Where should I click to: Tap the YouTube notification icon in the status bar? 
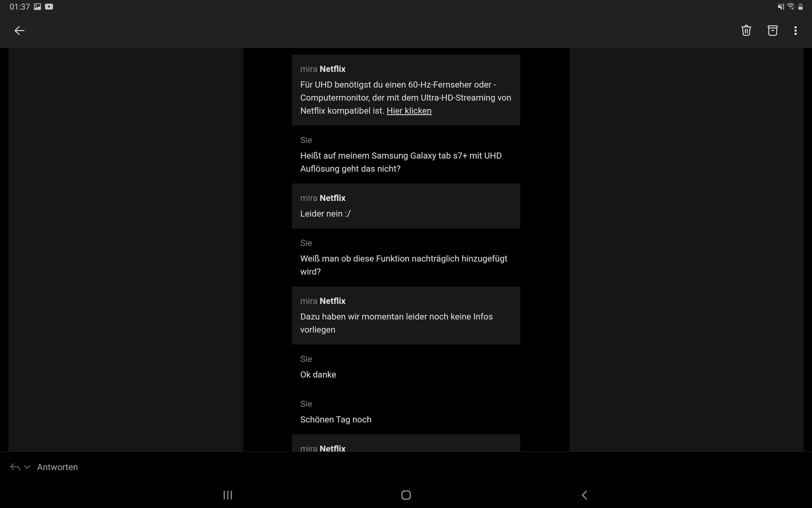click(x=49, y=6)
